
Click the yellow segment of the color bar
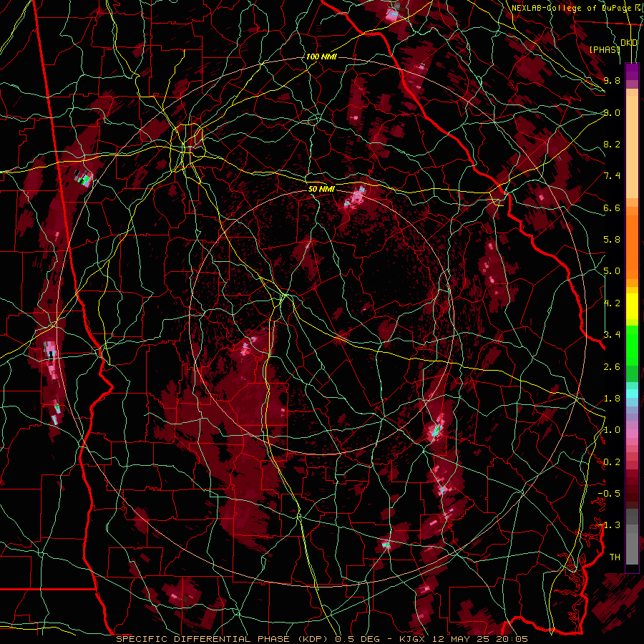pos(632,306)
